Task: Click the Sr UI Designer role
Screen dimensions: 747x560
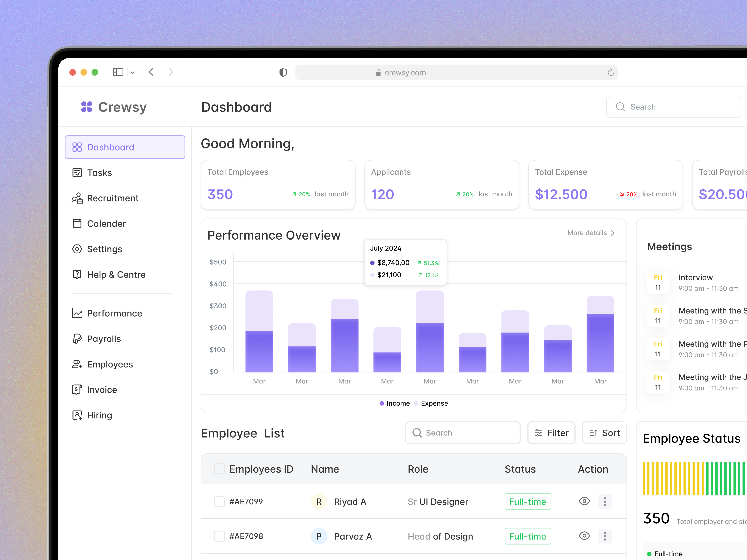Action: 438,502
